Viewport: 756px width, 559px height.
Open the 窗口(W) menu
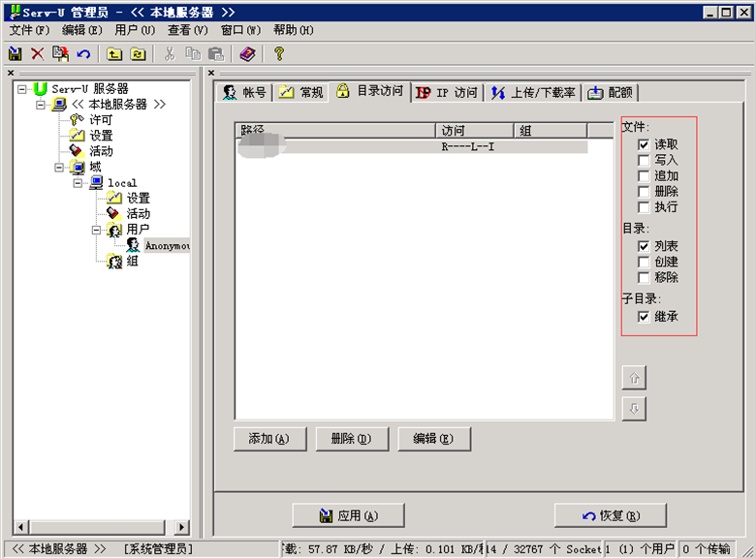[x=240, y=30]
